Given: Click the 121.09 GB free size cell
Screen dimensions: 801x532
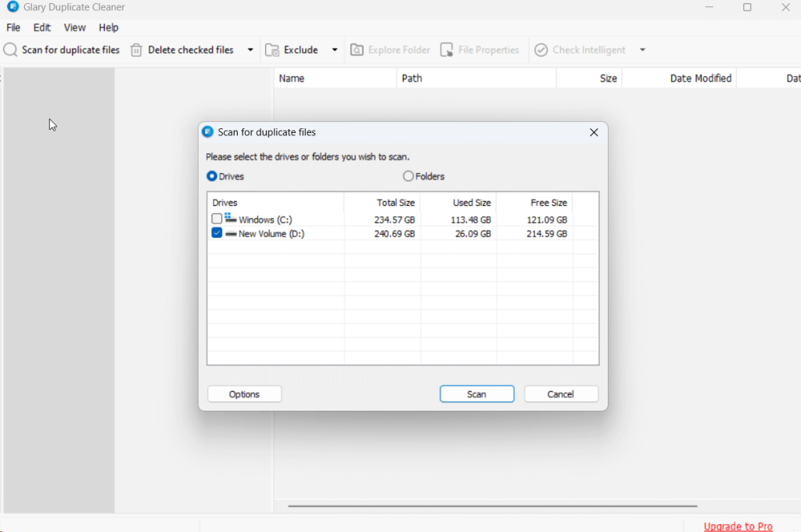Looking at the screenshot, I should (547, 220).
